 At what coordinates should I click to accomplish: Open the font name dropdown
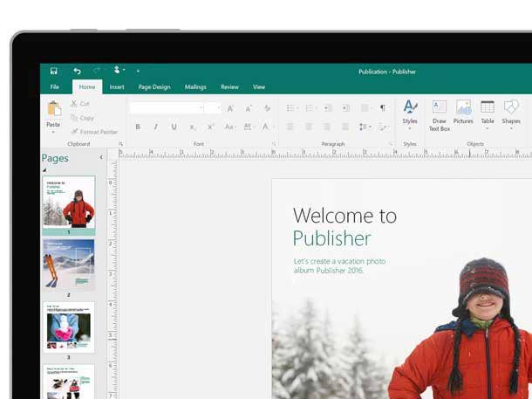199,108
